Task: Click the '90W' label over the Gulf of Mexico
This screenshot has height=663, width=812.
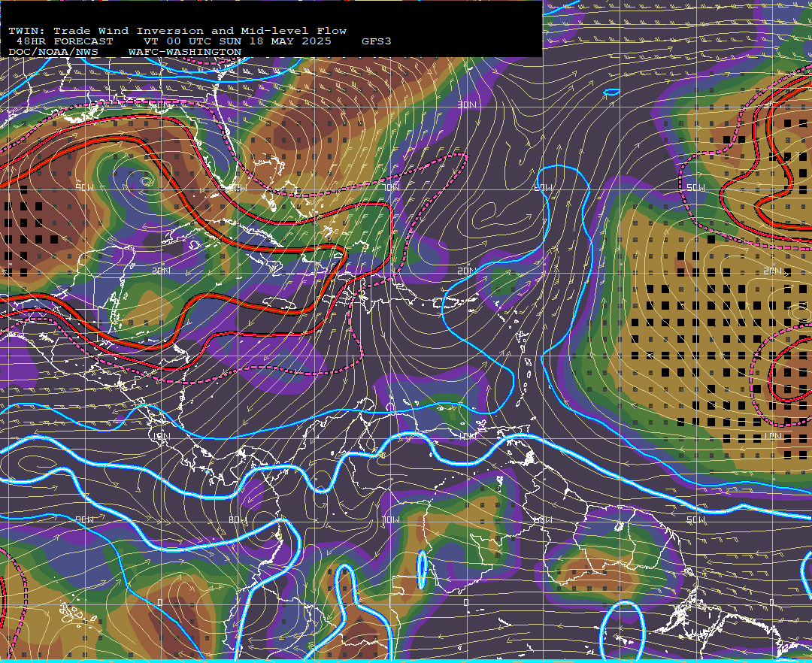Action: click(x=85, y=187)
